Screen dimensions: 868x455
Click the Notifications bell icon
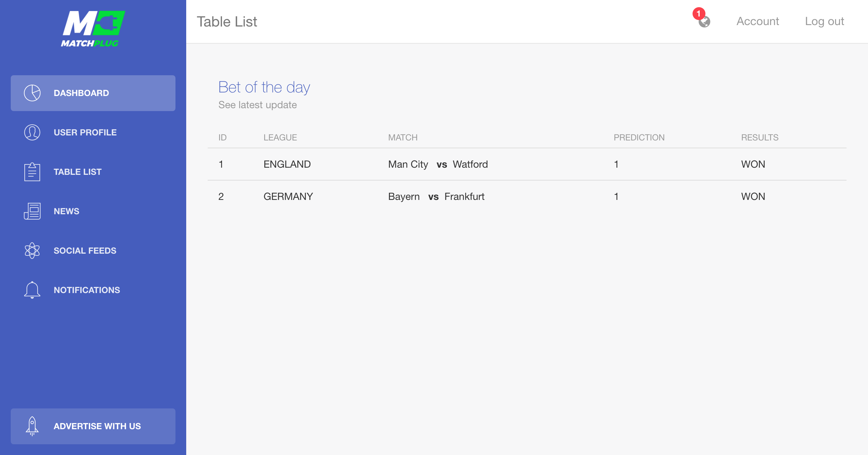[x=32, y=290]
